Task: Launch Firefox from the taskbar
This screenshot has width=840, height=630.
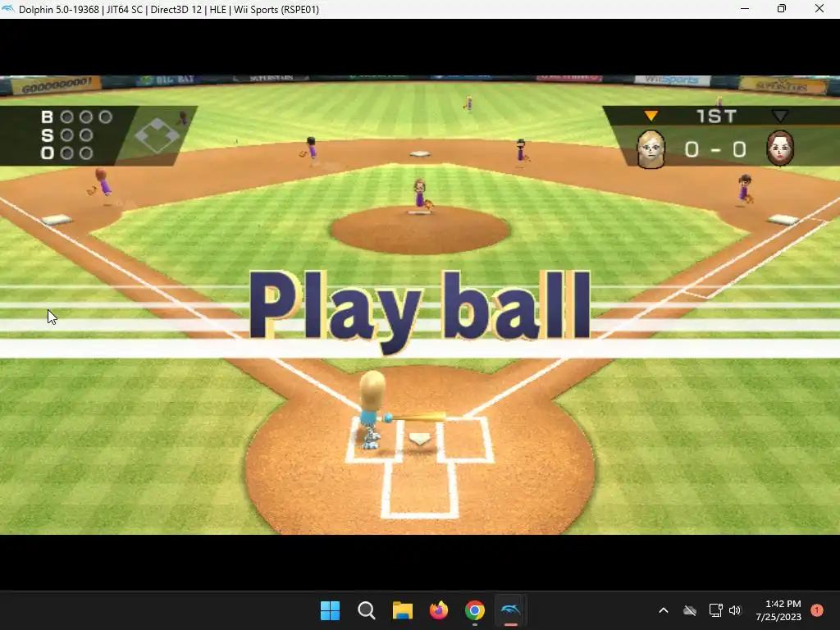Action: click(439, 610)
